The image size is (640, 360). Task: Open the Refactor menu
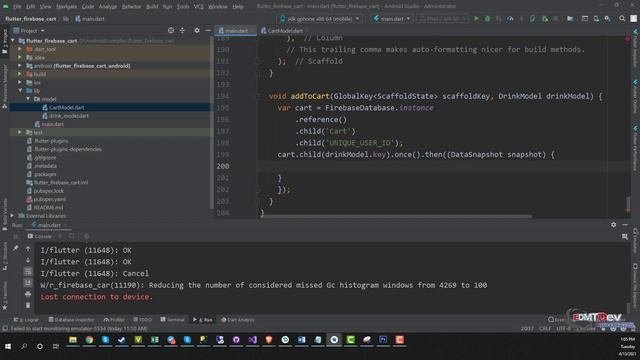(131, 7)
